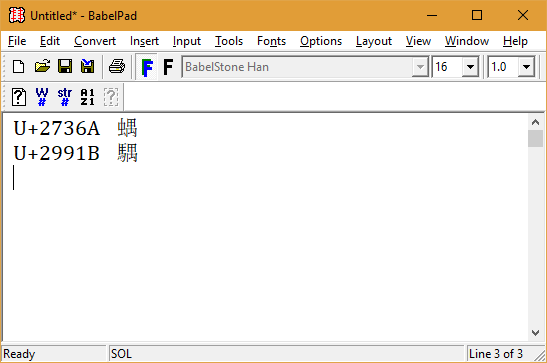Image resolution: width=547 pixels, height=363 pixels.
Task: Open the Fonts menu
Action: coord(271,41)
